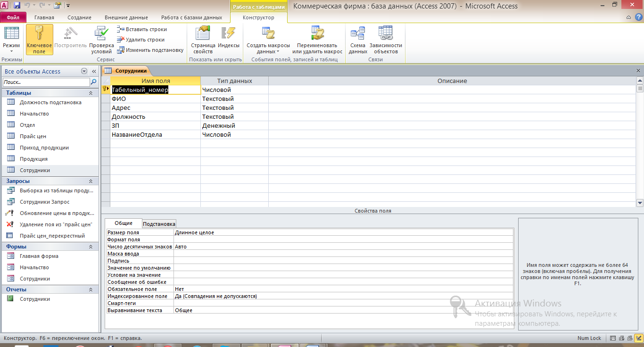Open the Режим view dropdown
644x347 pixels.
coord(11,40)
